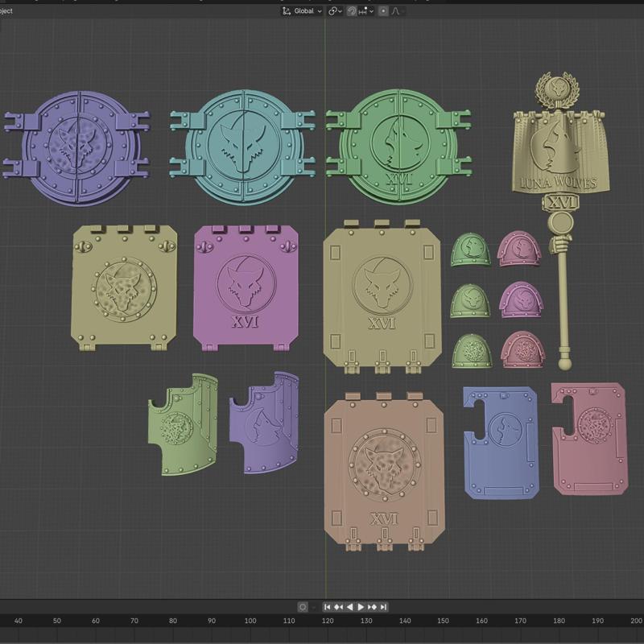Select the top green shoulder pad
The width and height of the screenshot is (644, 644).
(x=471, y=250)
